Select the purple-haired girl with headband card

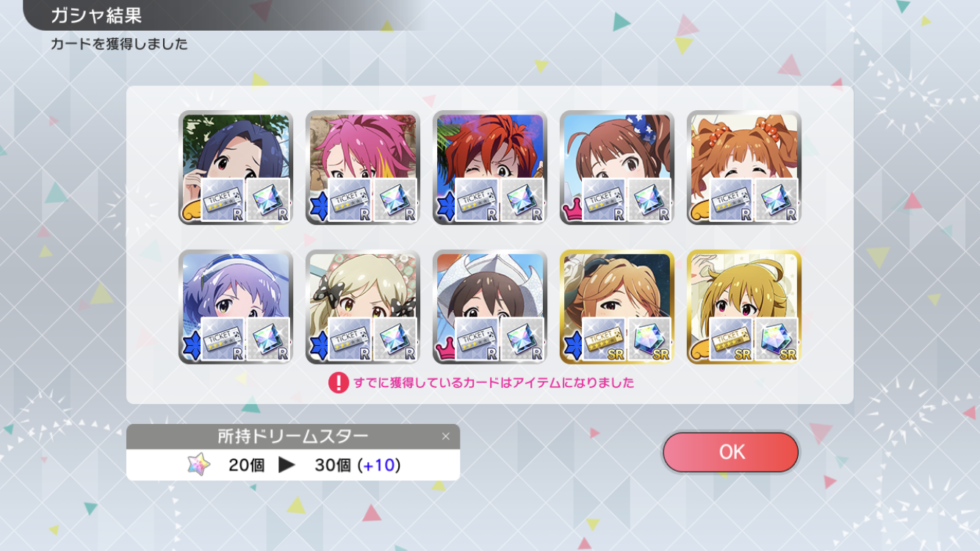236,306
